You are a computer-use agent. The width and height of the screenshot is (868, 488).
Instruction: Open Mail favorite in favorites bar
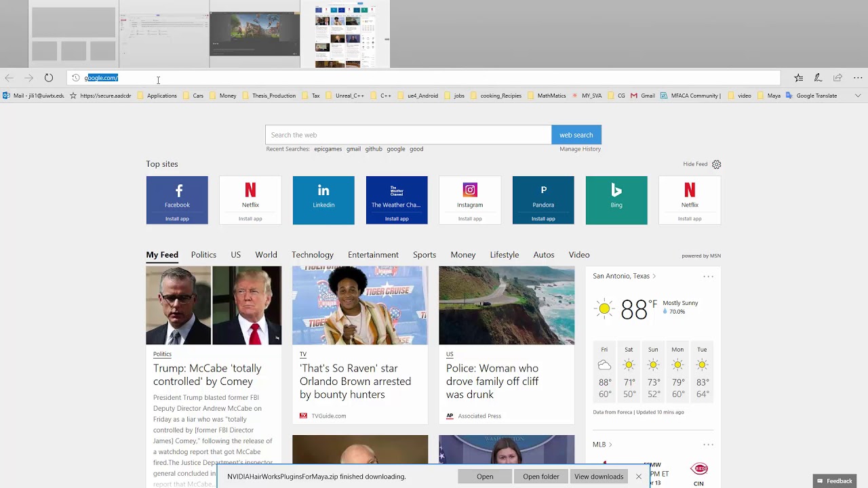coord(33,96)
